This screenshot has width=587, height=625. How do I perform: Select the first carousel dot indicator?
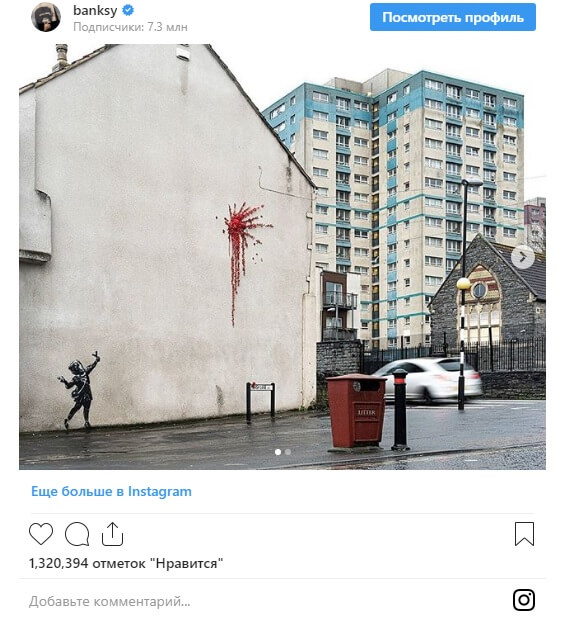[278, 452]
